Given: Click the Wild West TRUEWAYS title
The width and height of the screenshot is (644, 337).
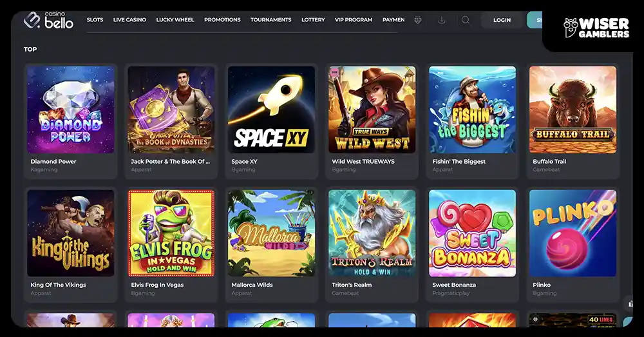Looking at the screenshot, I should click(x=363, y=162).
